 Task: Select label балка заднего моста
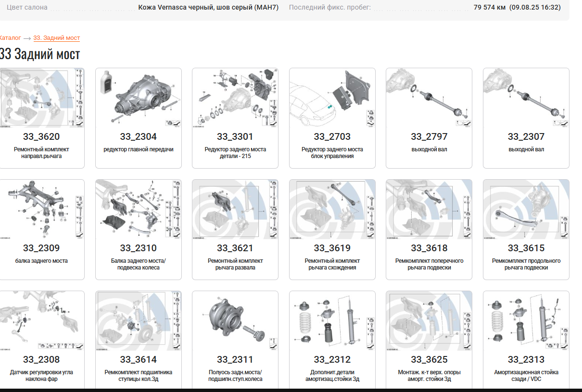coord(41,261)
